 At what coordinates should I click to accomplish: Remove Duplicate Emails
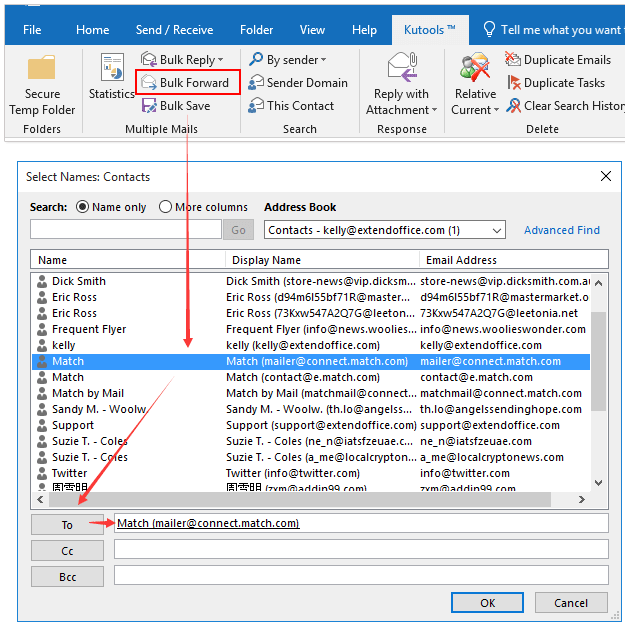pos(514,60)
